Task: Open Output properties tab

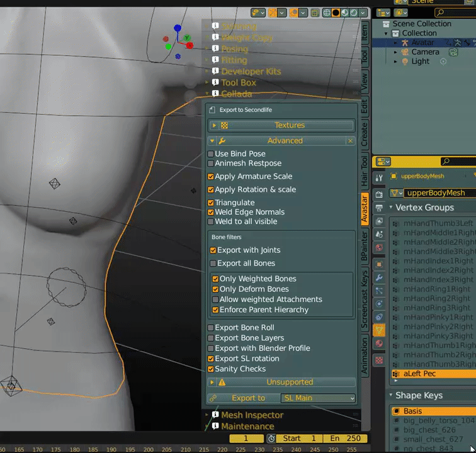Action: point(379,208)
